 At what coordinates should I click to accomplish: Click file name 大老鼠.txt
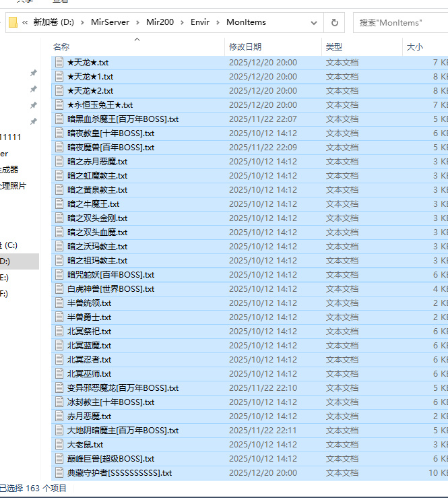[85, 445]
